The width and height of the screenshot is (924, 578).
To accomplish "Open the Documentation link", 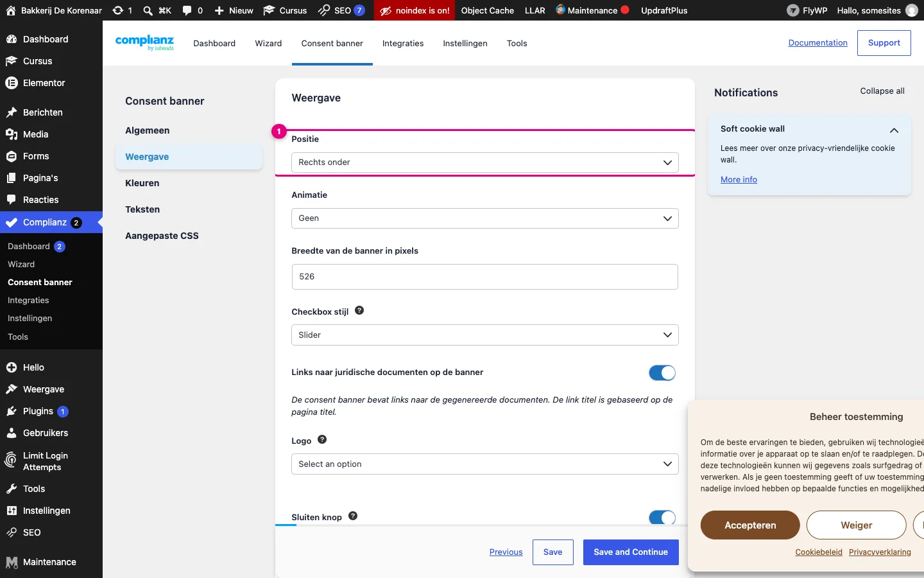I will [x=818, y=43].
